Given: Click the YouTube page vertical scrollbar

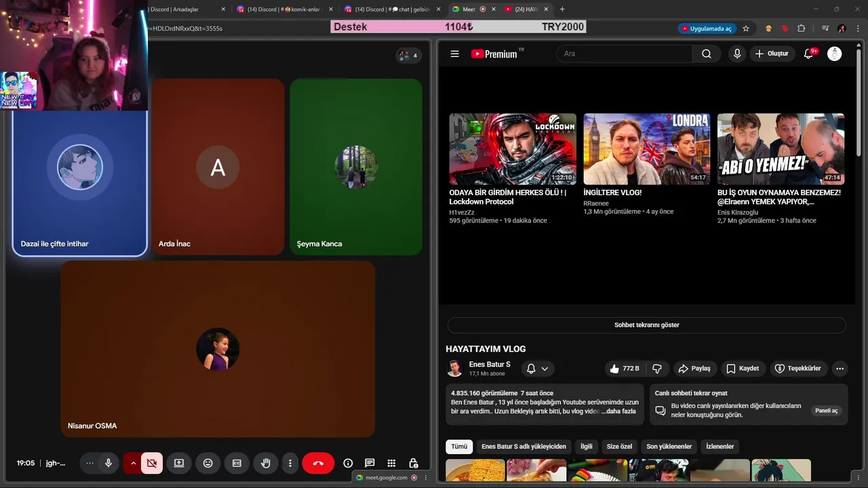Looking at the screenshot, I should point(860,102).
